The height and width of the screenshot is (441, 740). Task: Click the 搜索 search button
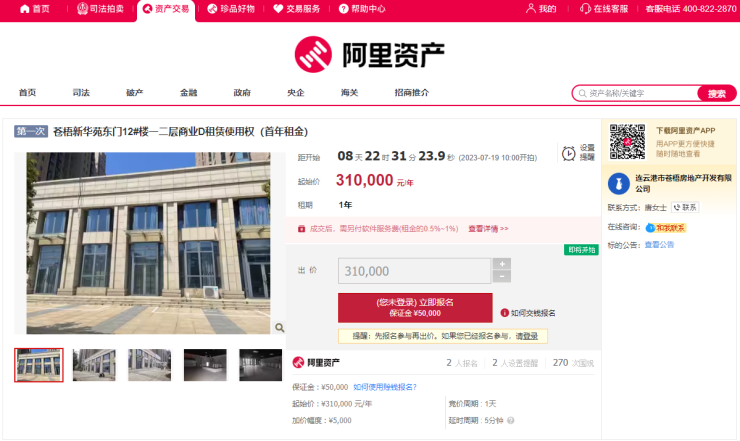click(716, 93)
